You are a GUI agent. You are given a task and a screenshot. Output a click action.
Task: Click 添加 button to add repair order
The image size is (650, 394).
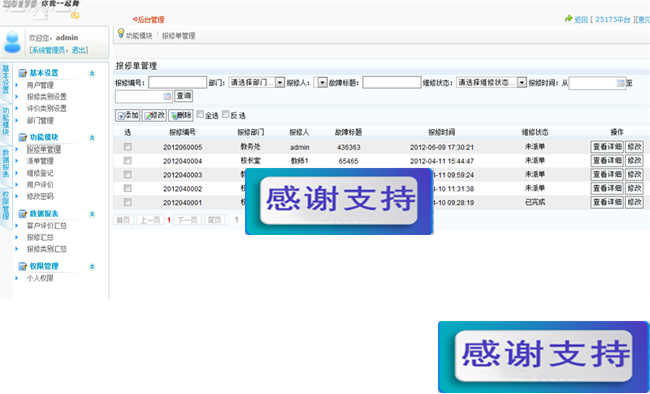pos(127,115)
